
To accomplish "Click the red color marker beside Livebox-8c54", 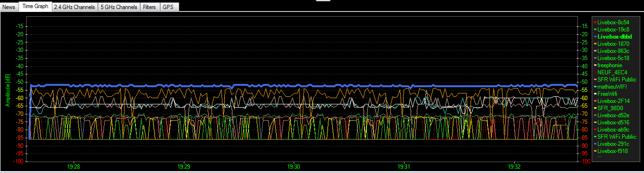I will (x=595, y=22).
